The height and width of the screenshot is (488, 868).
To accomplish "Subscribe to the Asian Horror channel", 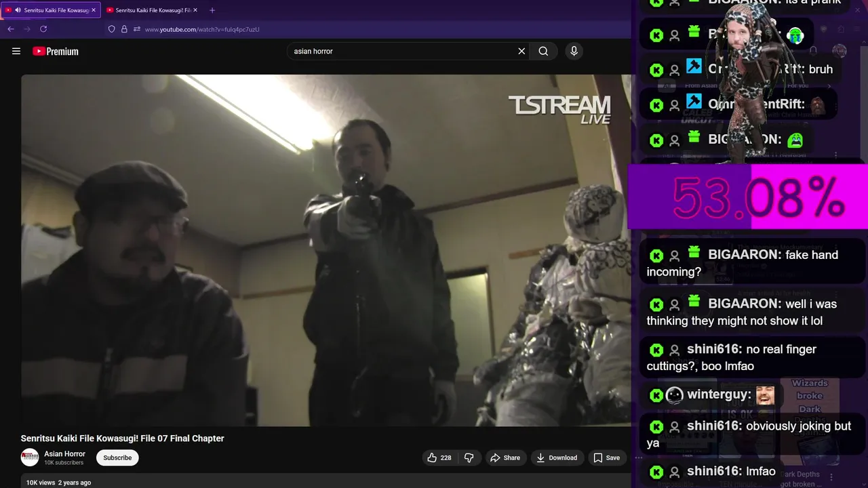I will click(117, 457).
